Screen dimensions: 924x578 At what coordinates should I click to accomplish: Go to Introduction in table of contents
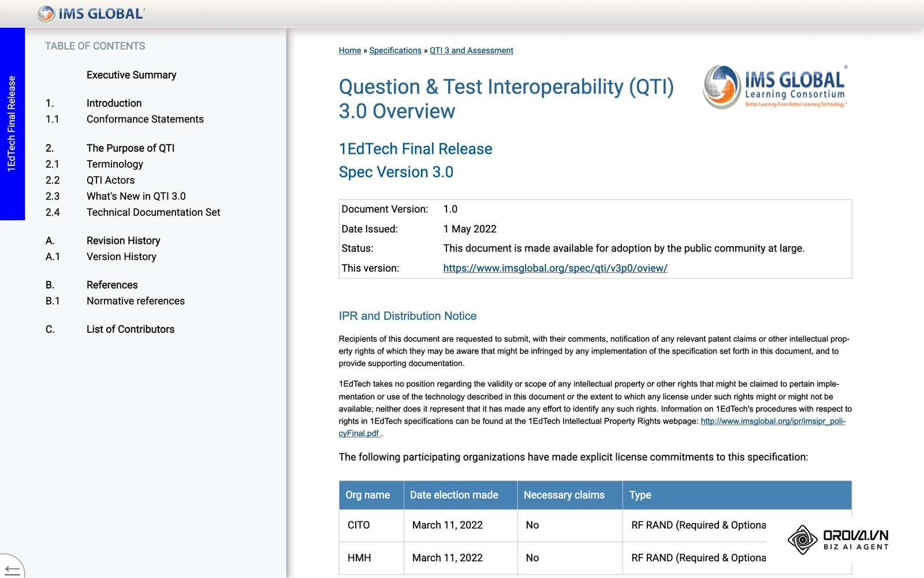click(114, 103)
